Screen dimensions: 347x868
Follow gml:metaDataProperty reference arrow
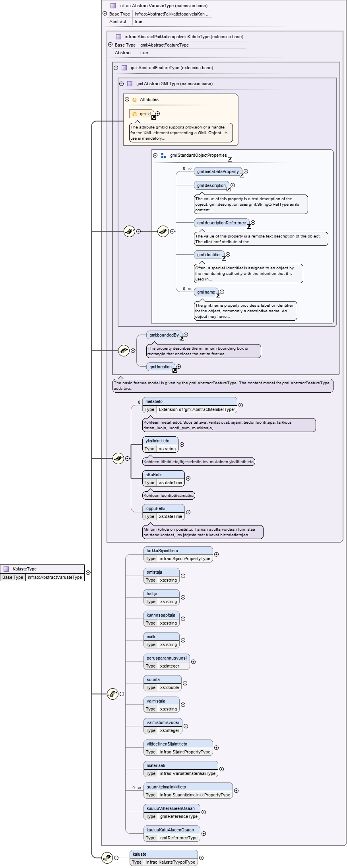coord(242,175)
